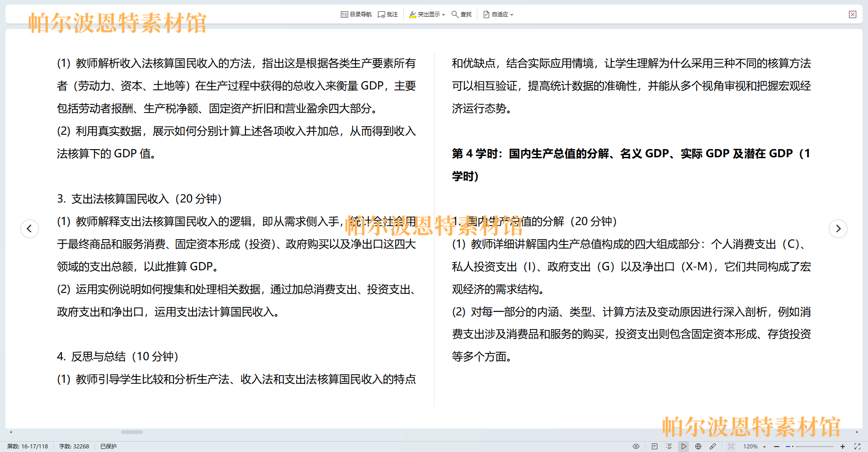Enter full screen with expand icon
This screenshot has height=452, width=868.
857,447
